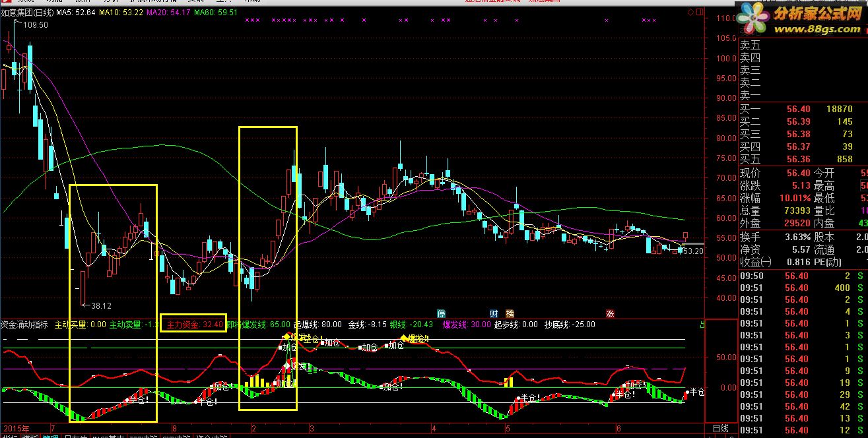Click the 主动买量: 0.00 value
The height and width of the screenshot is (438, 868).
[x=80, y=325]
